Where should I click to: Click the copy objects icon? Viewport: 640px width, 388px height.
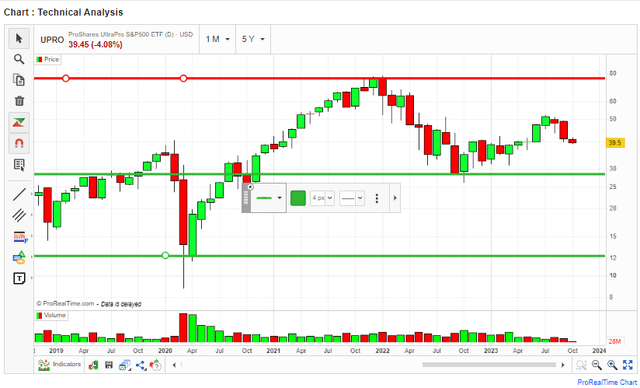click(x=19, y=80)
